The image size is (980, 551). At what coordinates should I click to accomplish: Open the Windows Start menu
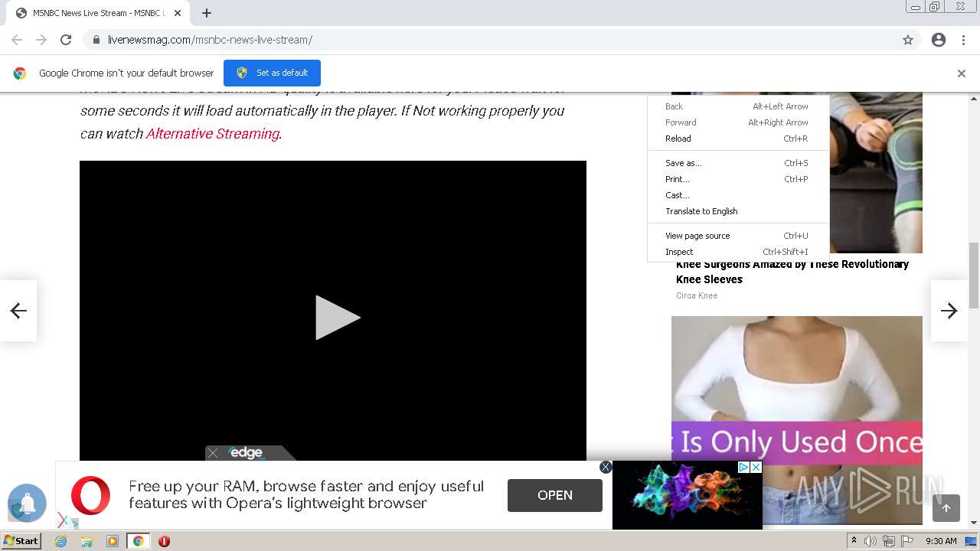click(x=21, y=541)
